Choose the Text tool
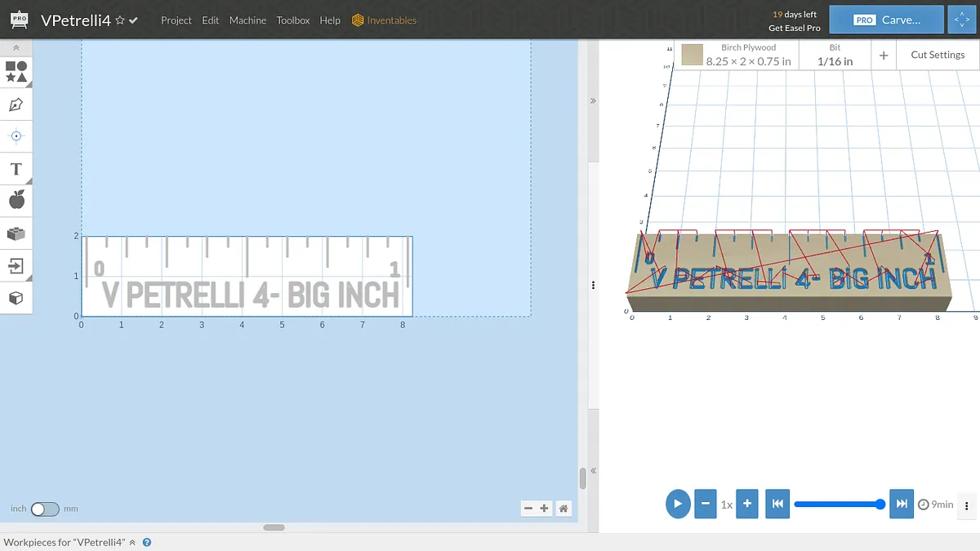This screenshot has width=980, height=551. [16, 169]
